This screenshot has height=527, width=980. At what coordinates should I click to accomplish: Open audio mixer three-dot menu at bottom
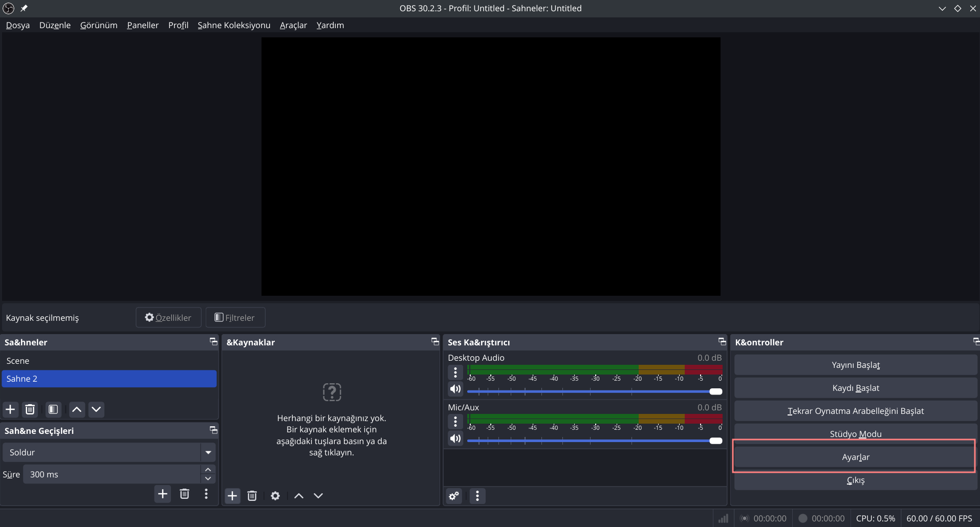pos(477,496)
